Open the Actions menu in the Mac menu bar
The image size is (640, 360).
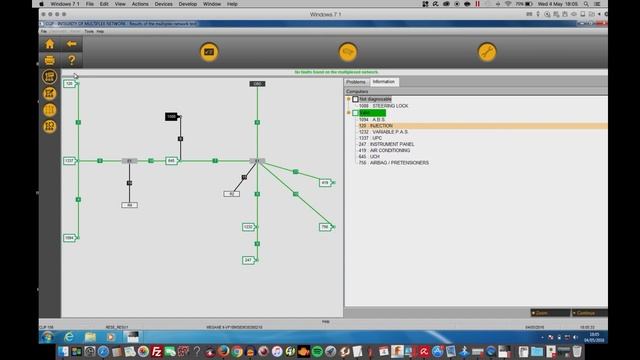pyautogui.click(x=140, y=4)
